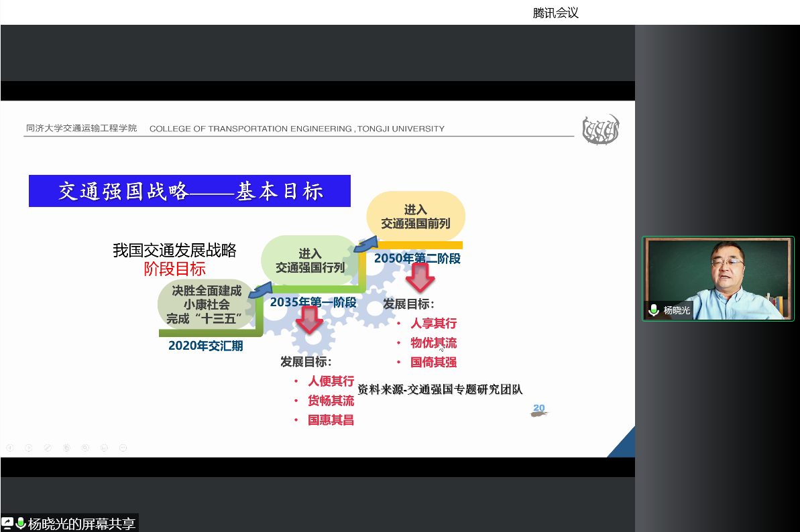This screenshot has width=800, height=532.
Task: Click the next slide arrow in slideshow toolbar
Action: tap(29, 448)
